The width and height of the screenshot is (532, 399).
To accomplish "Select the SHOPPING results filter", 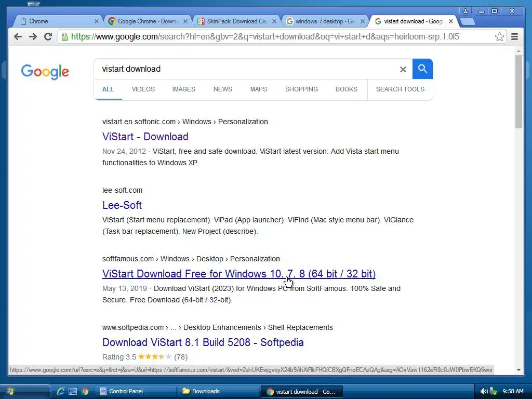I will point(301,89).
